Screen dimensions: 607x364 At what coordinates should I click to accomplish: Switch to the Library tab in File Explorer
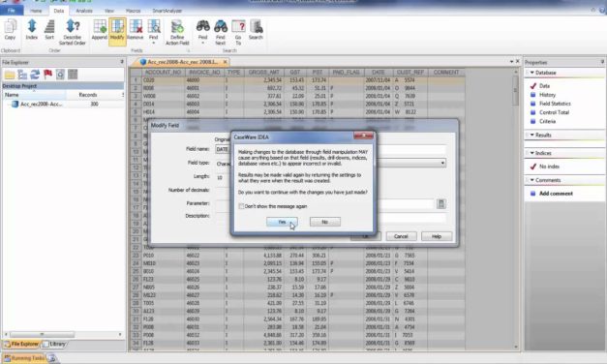[x=54, y=344]
